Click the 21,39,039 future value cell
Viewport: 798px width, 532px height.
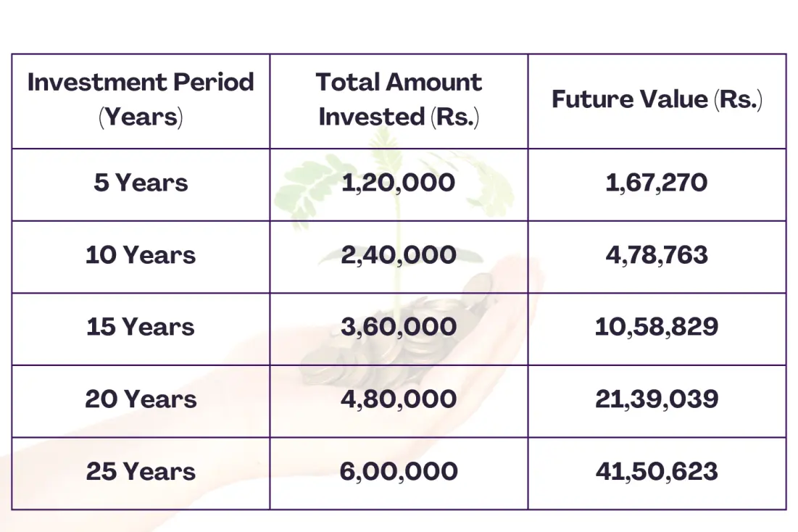coord(657,399)
